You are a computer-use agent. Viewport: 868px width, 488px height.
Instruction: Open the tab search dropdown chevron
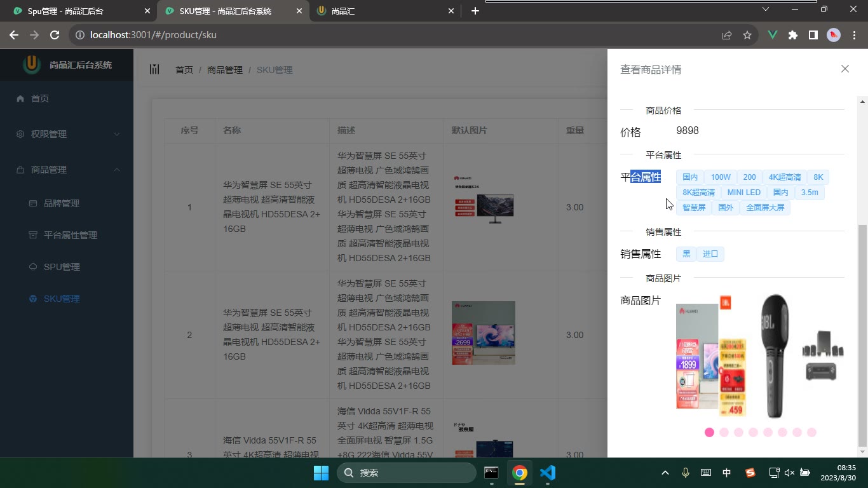[766, 10]
